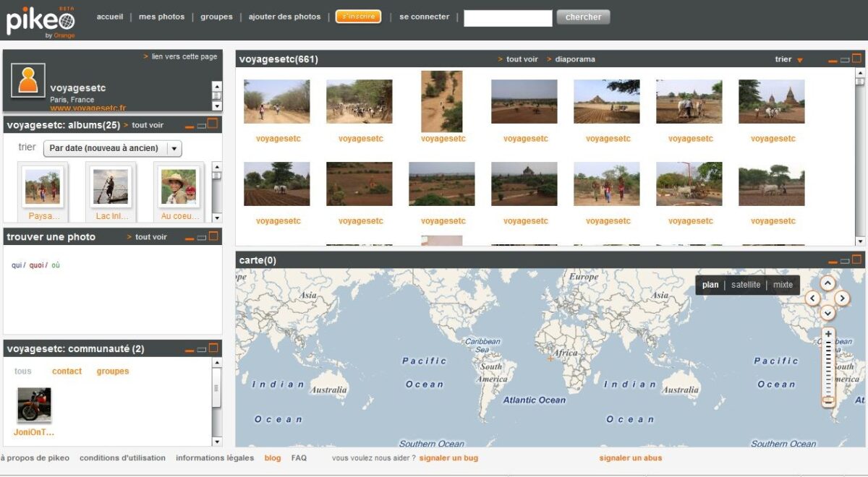Click the Pikeo logo
Viewport: 868px width, 477px height.
click(41, 20)
